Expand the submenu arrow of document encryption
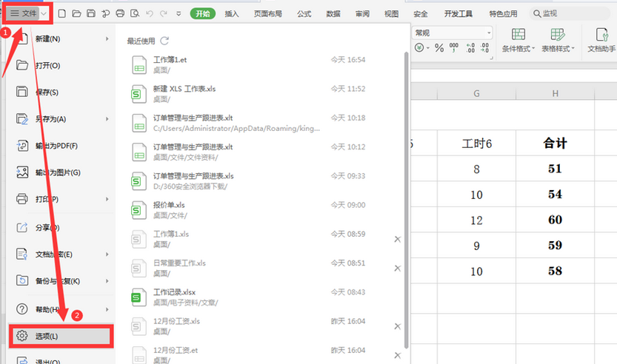617x364 pixels. coord(107,255)
